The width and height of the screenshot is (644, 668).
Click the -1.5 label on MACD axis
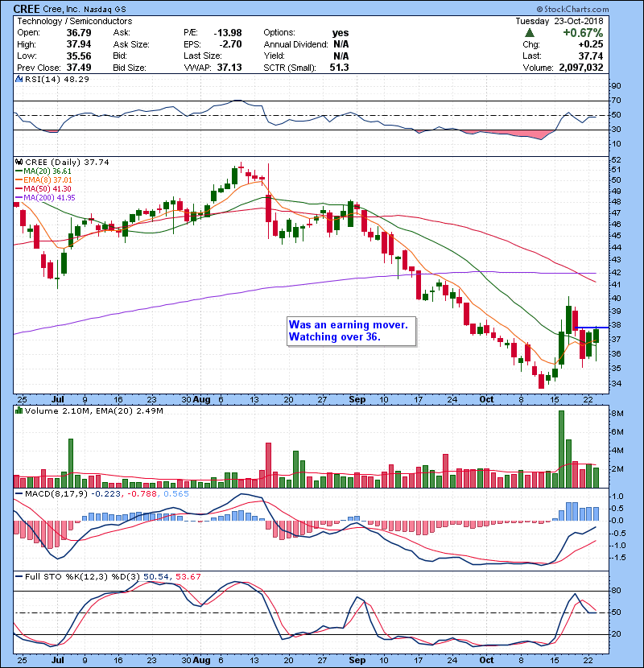[617, 558]
